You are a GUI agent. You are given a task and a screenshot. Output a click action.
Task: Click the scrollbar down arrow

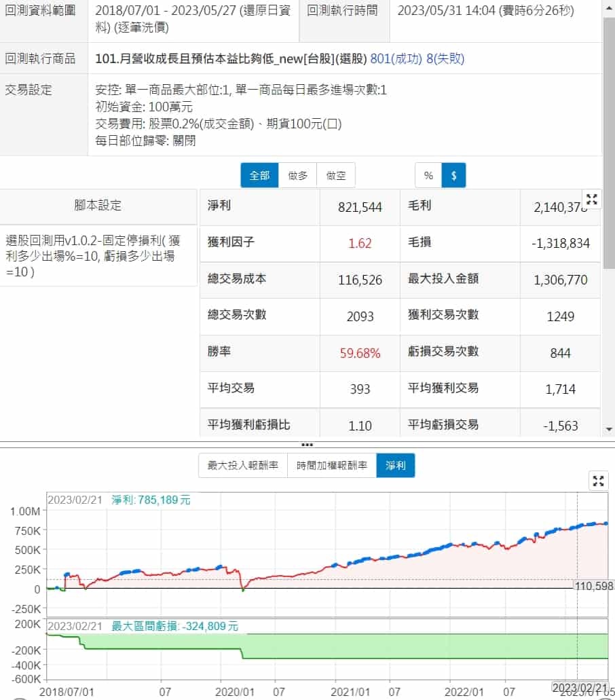[x=608, y=429]
